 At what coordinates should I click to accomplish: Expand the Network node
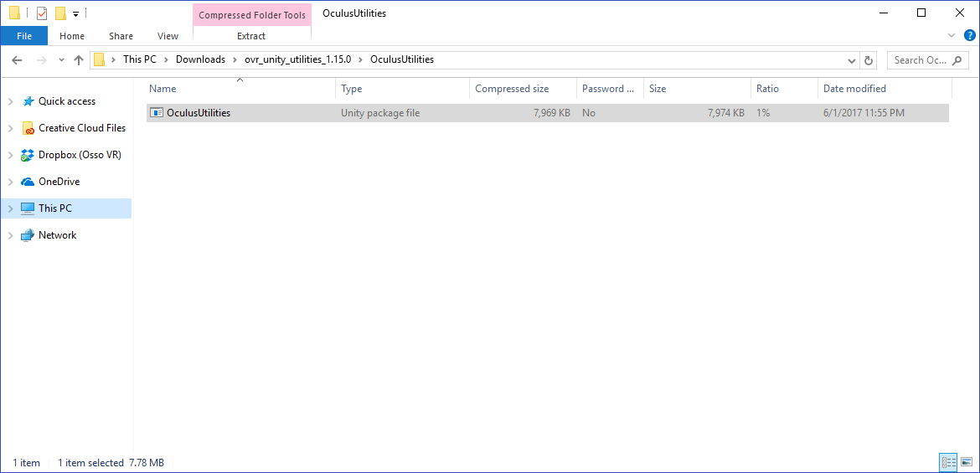(11, 235)
